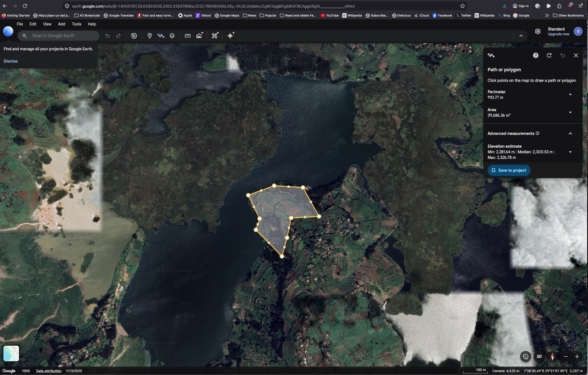Expand the Area measurement dropdown
The image size is (588, 375).
click(x=570, y=112)
